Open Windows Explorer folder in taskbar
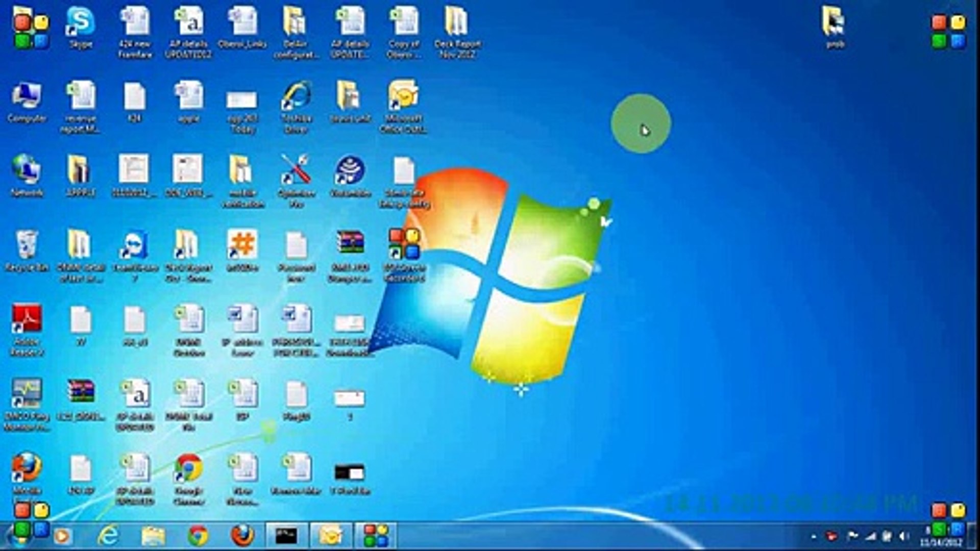Screen dimensions: 980x551 (x=153, y=536)
